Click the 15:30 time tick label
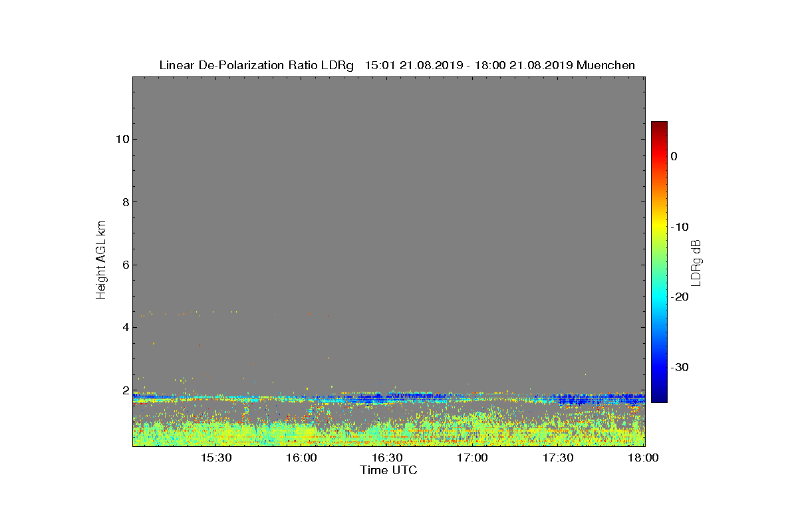Viewport: 798px width, 532px height. tap(215, 458)
